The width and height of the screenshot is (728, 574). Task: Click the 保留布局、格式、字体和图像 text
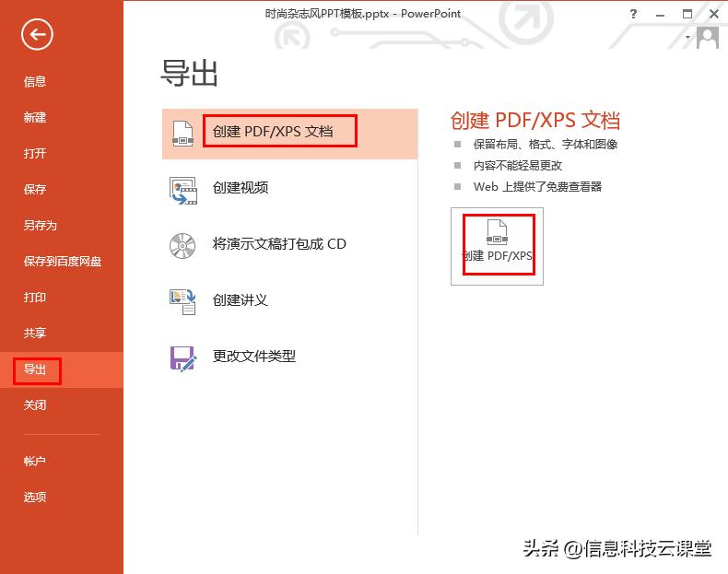click(545, 145)
